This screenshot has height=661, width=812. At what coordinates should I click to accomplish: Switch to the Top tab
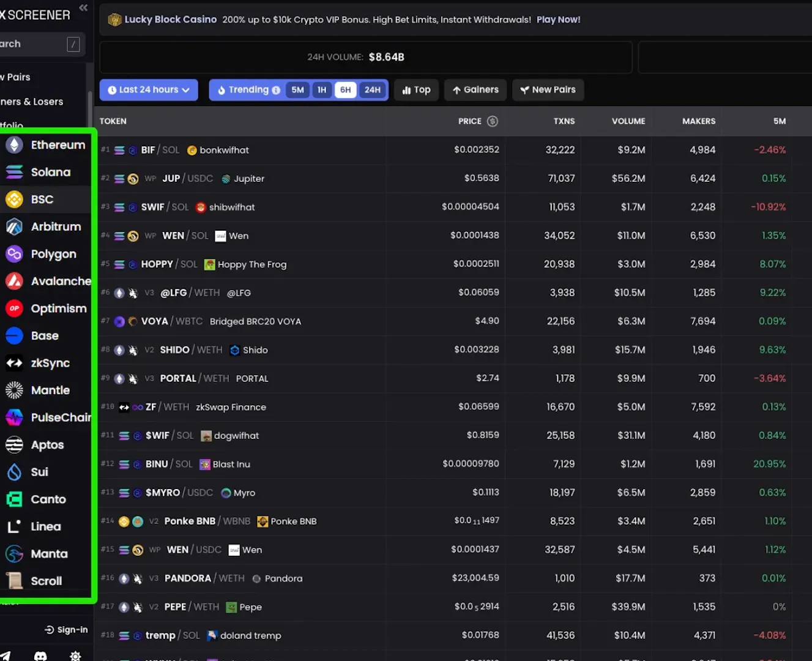pos(417,90)
